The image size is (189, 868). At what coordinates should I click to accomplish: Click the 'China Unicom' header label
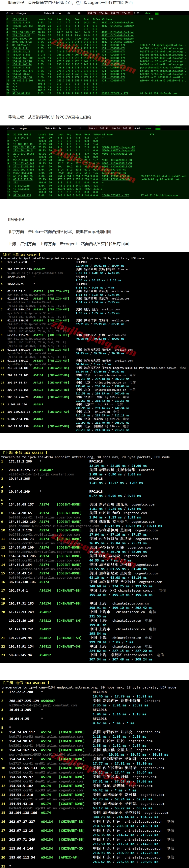52,13
